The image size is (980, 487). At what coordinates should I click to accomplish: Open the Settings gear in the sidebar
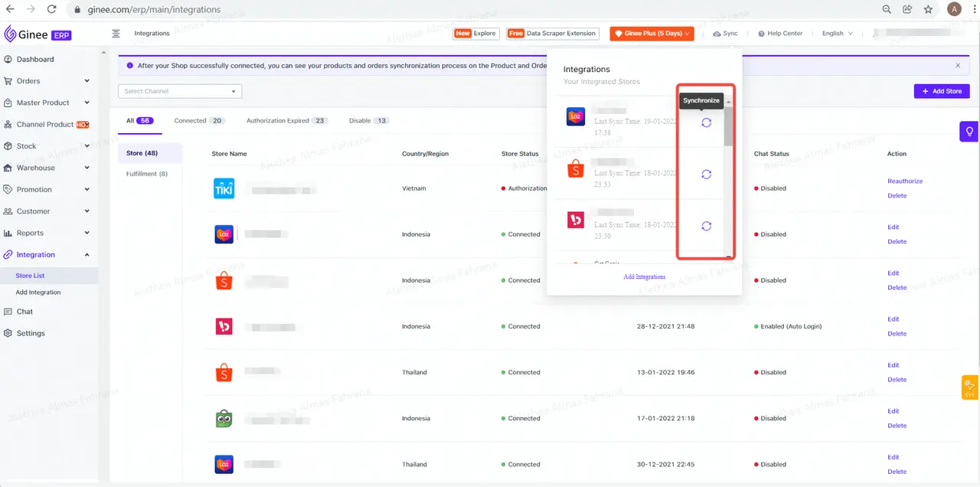click(8, 333)
